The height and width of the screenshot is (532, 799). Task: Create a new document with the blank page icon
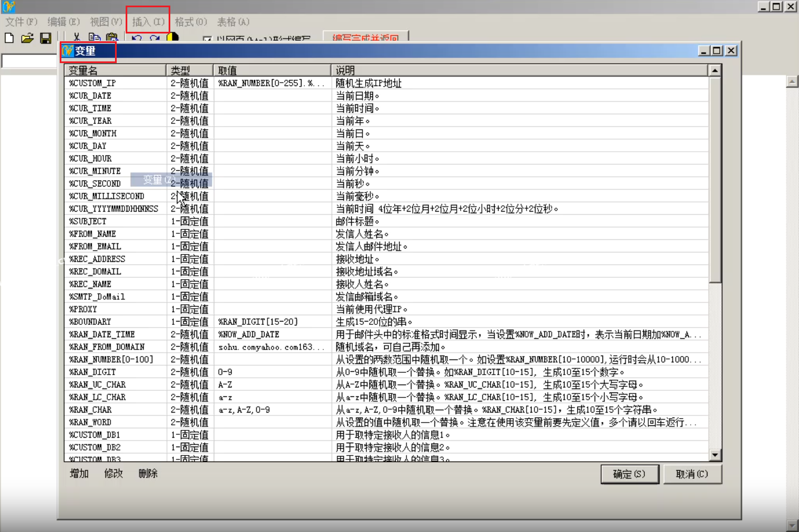click(9, 38)
